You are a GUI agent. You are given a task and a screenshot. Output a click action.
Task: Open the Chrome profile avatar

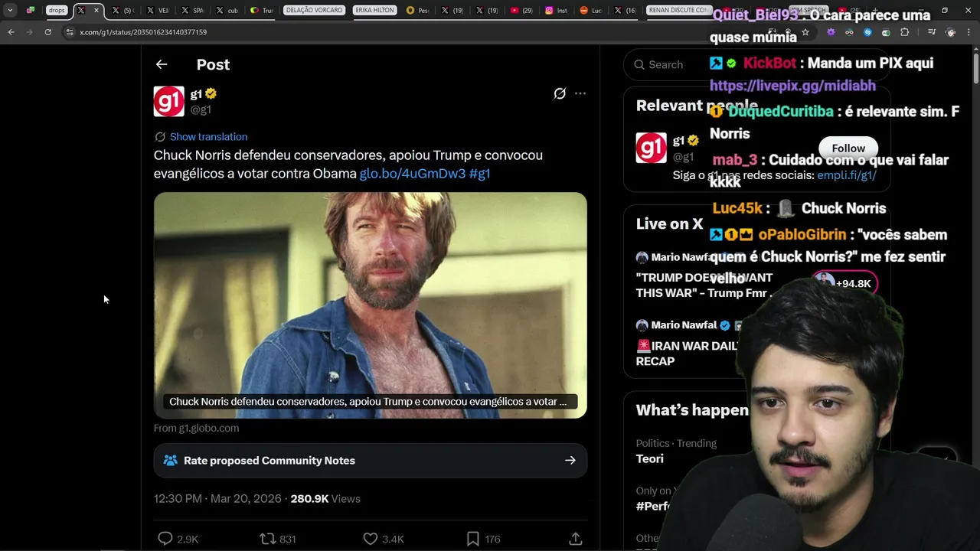point(951,32)
